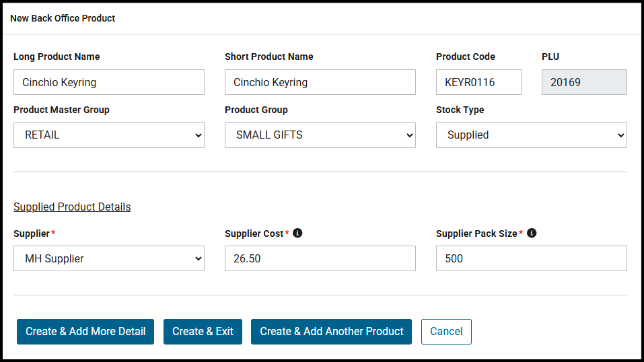Click the underlined Supplied Product Details heading

coord(72,207)
